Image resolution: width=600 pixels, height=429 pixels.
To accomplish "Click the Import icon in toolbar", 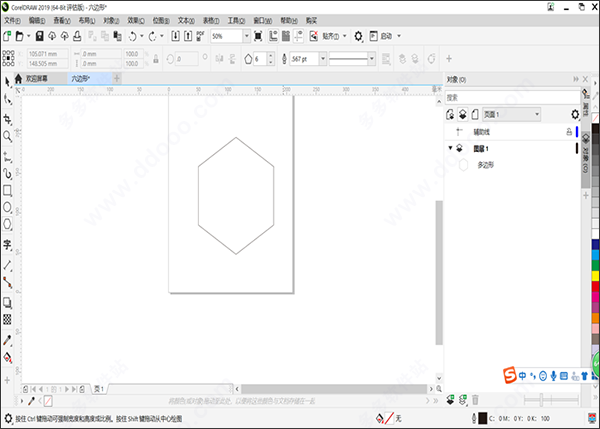I will click(x=175, y=36).
